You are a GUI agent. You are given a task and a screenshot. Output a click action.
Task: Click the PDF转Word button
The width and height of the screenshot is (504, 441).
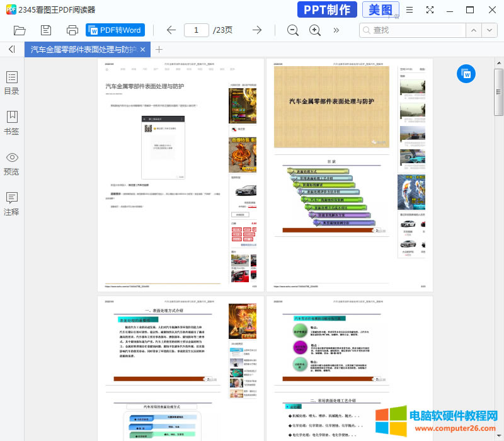click(x=115, y=30)
